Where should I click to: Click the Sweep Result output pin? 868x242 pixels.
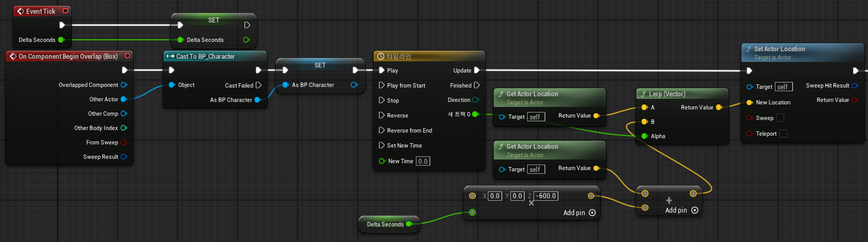pyautogui.click(x=124, y=156)
